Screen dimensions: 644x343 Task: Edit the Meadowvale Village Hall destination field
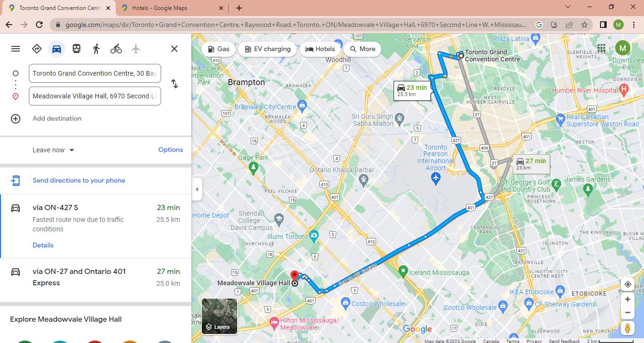coord(95,96)
